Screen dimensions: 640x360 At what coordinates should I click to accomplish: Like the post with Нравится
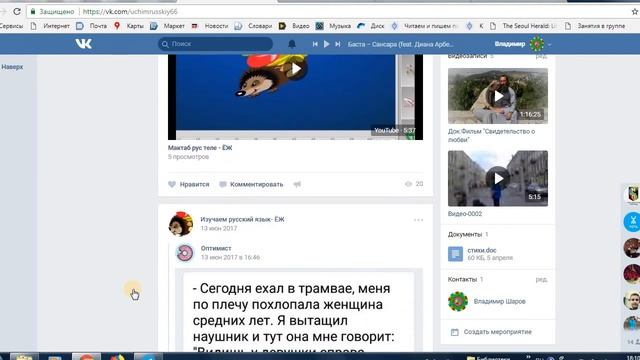pos(189,184)
